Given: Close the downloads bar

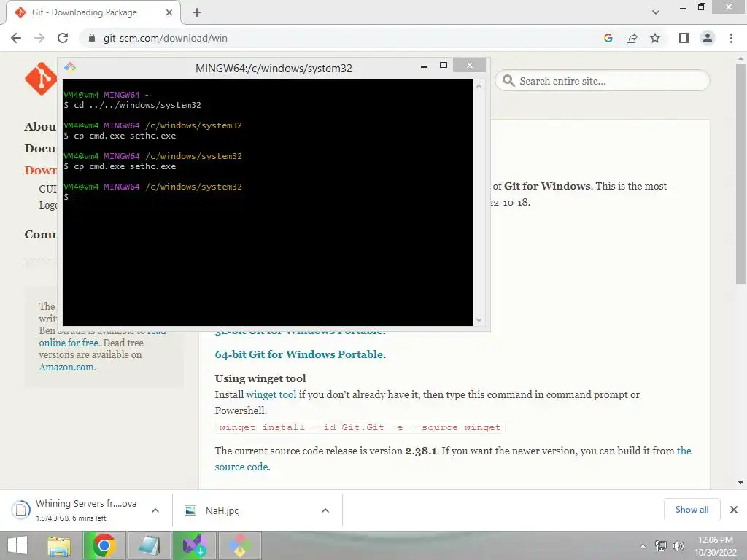Looking at the screenshot, I should tap(734, 510).
